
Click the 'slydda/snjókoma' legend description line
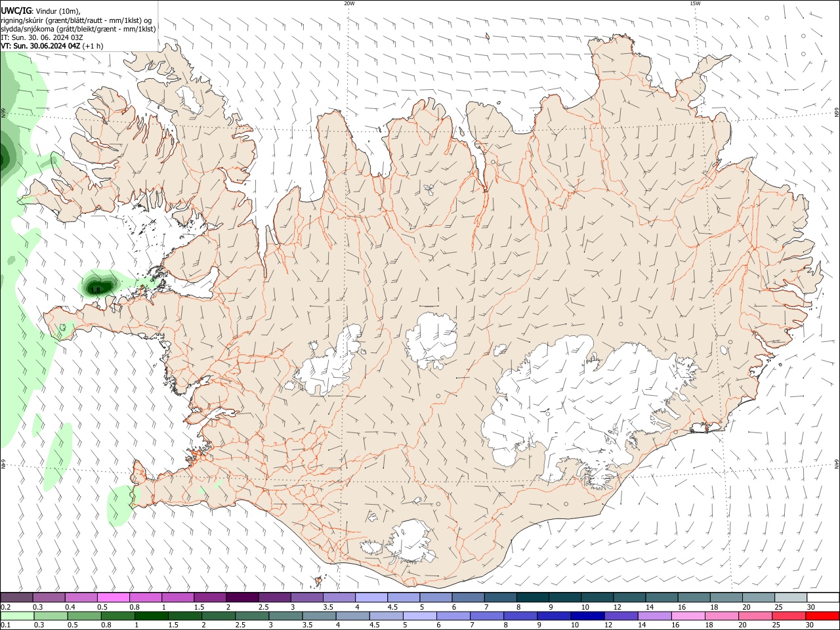point(78,29)
